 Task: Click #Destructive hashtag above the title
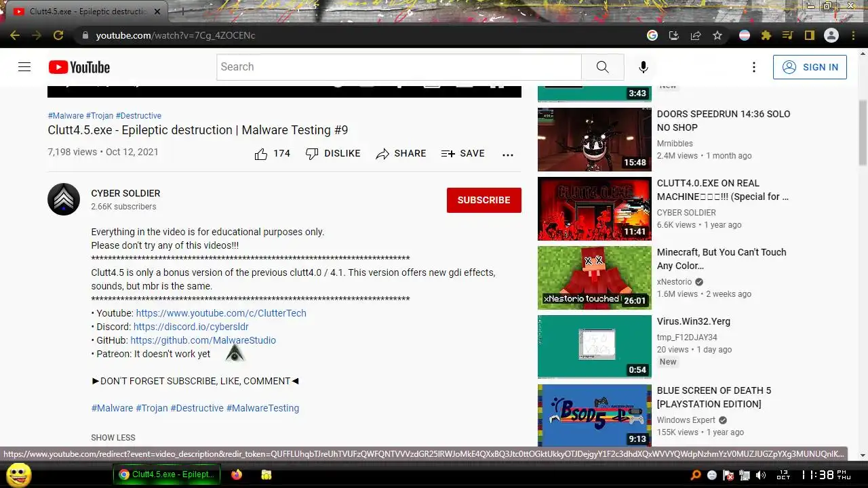(x=138, y=116)
